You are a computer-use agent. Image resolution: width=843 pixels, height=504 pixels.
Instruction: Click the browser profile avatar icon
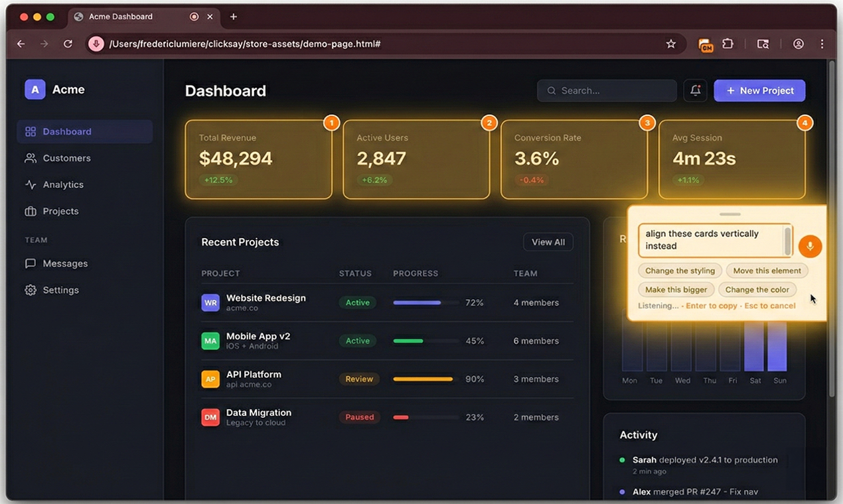799,44
